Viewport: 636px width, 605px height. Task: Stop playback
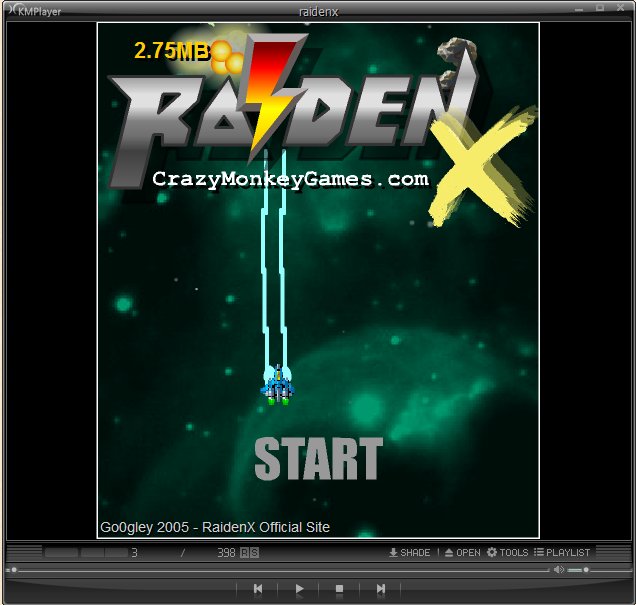coord(339,588)
